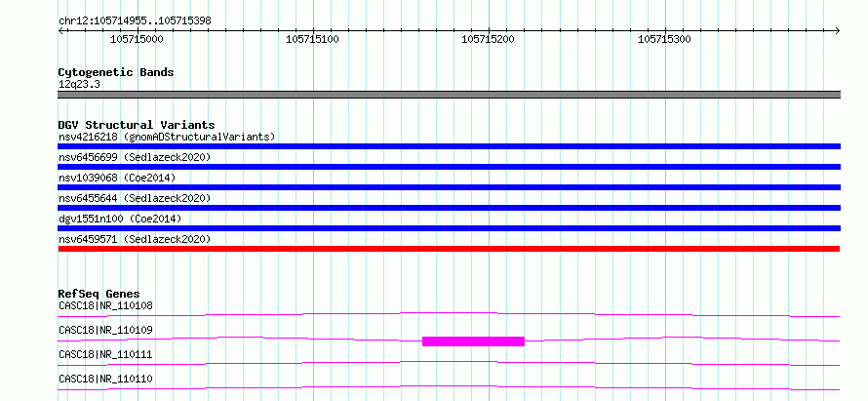Click the nsv6459571 (Sedlazeck2020) label
The width and height of the screenshot is (868, 401).
135,239
